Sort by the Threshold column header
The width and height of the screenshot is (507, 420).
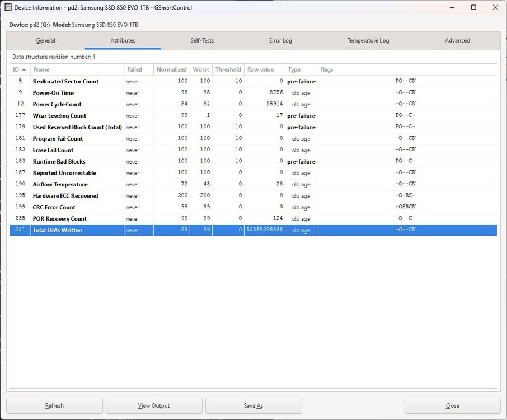228,69
